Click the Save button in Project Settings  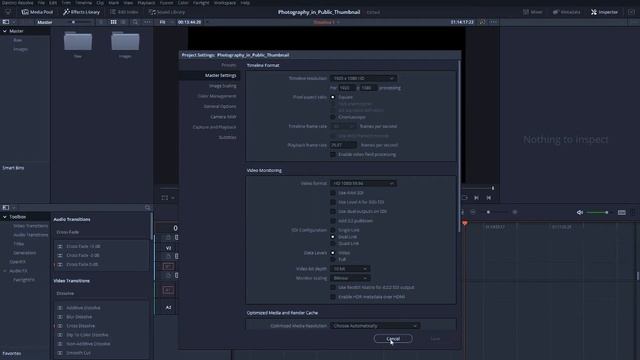[435, 339]
